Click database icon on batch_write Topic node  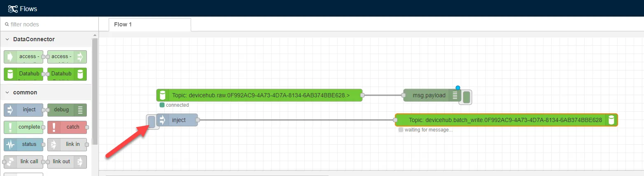pyautogui.click(x=611, y=120)
